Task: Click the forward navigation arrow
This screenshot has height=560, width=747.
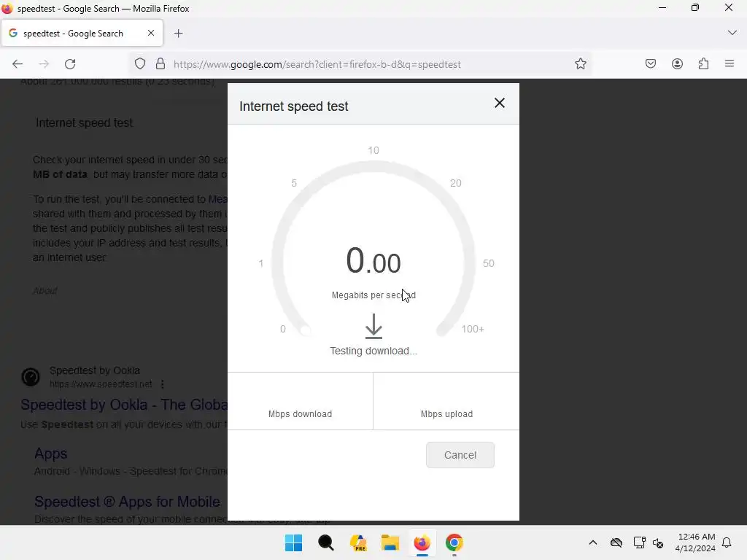Action: coord(44,64)
